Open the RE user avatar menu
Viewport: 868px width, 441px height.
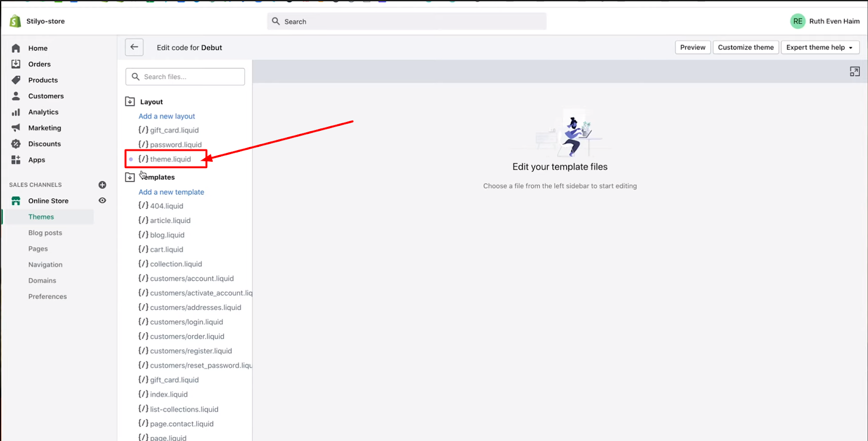797,21
